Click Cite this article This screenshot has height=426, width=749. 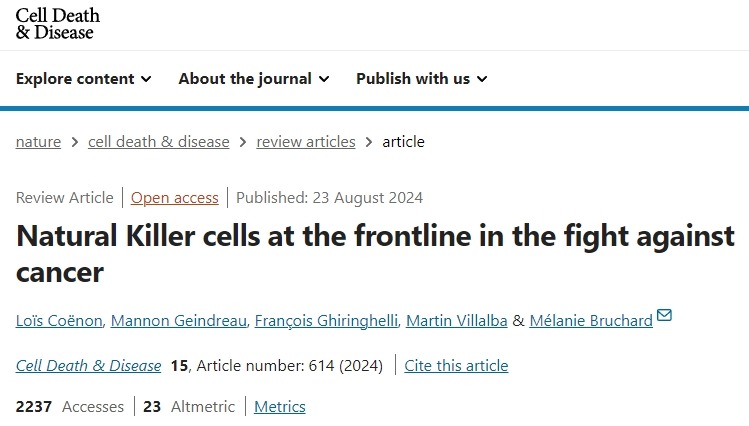(x=456, y=366)
